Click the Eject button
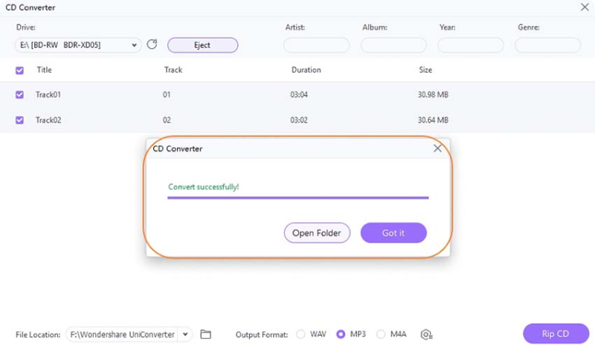Image resolution: width=595 pixels, height=364 pixels. (202, 45)
